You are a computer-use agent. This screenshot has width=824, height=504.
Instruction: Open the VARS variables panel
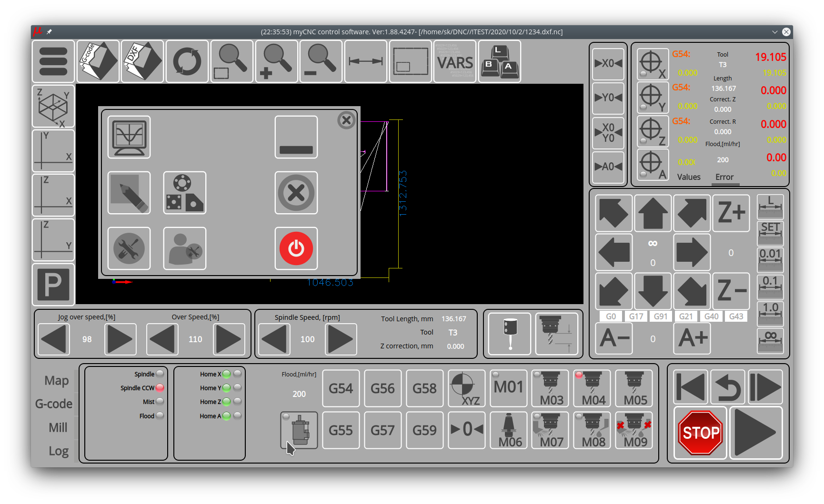455,61
